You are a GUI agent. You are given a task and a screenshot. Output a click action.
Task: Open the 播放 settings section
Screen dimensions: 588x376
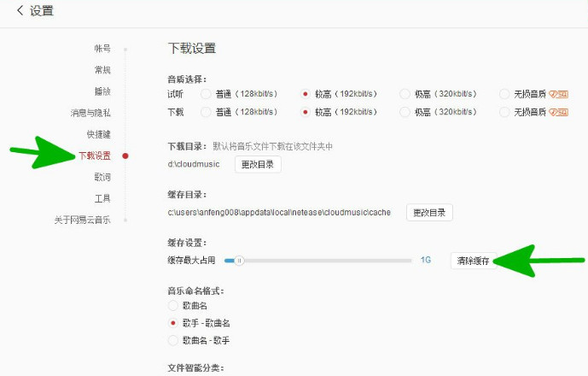point(102,91)
